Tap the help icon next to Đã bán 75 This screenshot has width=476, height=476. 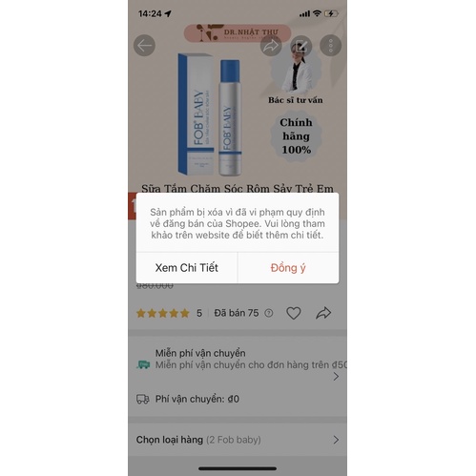click(269, 313)
